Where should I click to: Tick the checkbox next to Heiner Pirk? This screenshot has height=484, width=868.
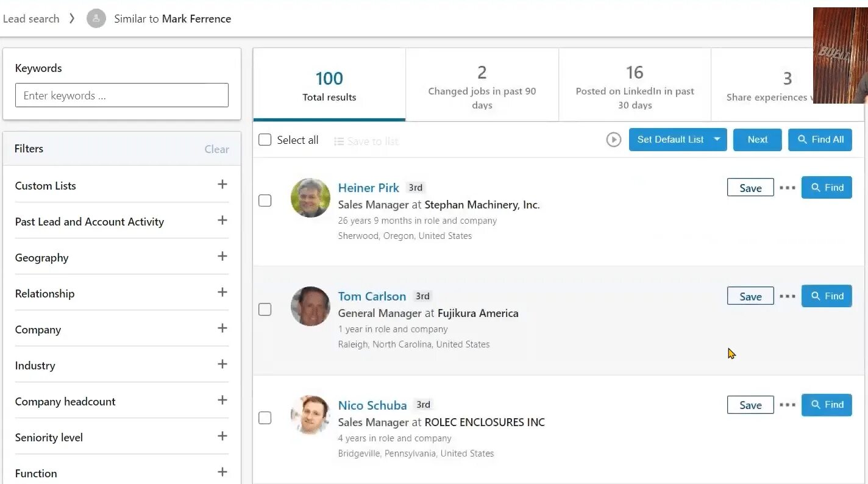(265, 201)
